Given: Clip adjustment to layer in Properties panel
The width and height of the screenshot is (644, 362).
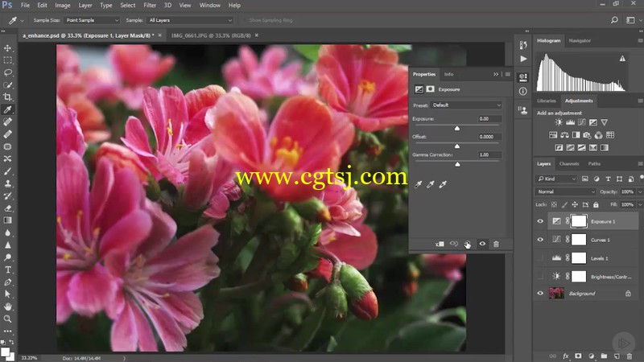Looking at the screenshot, I should [440, 244].
